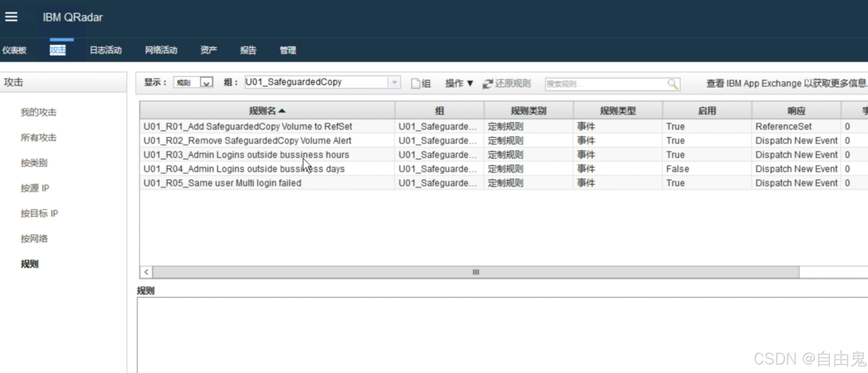Select the 攻击 offenses tab
The image size is (868, 373).
click(x=58, y=50)
